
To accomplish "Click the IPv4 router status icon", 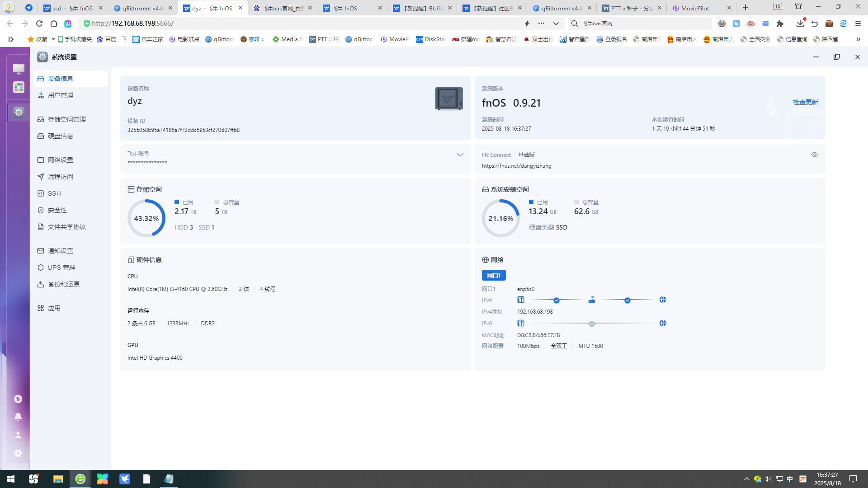I will [592, 300].
